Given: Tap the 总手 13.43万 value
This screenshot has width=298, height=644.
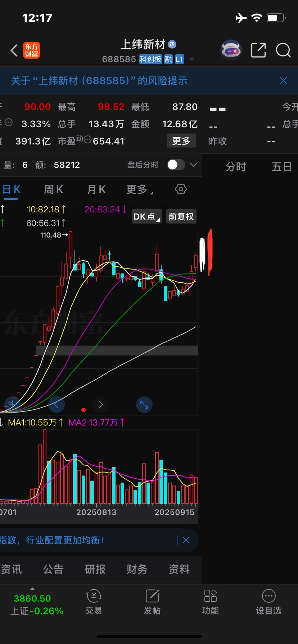Looking at the screenshot, I should point(106,124).
